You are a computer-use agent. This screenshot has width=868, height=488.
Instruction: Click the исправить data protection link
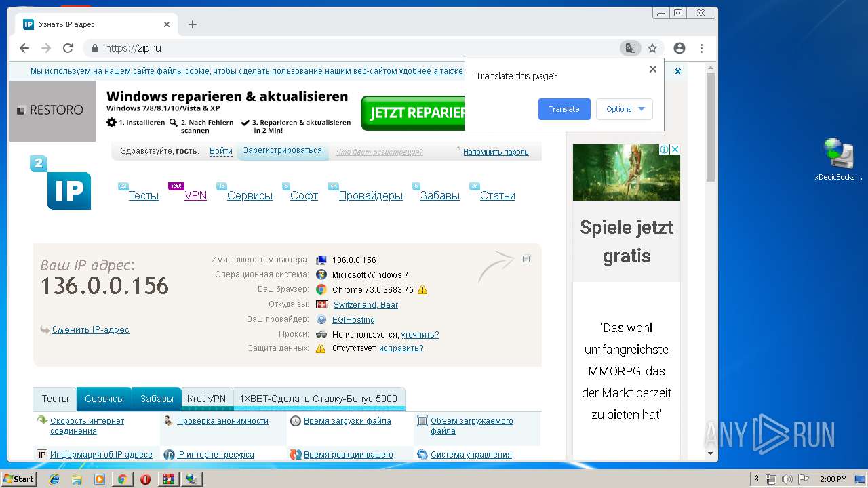click(401, 348)
